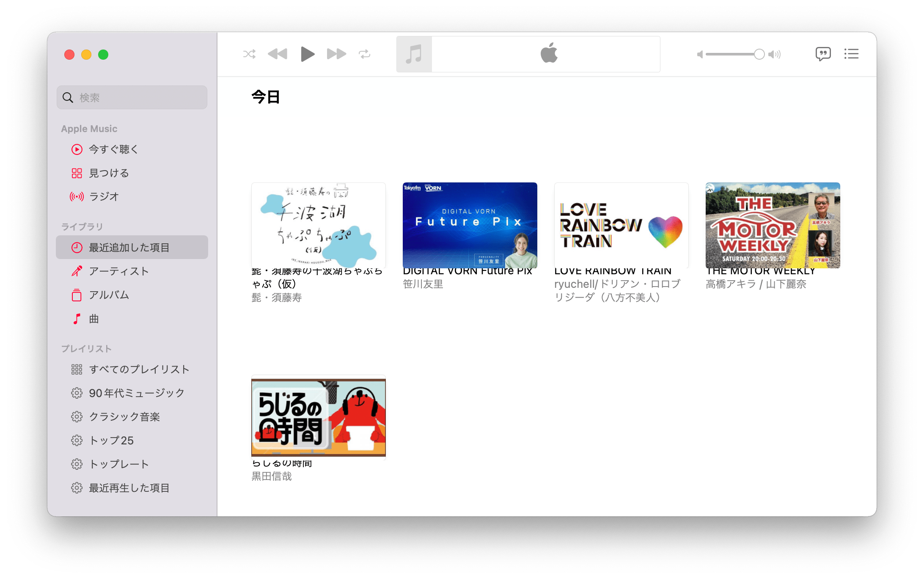Toggle shuffle playback mode
This screenshot has width=924, height=579.
pyautogui.click(x=249, y=54)
